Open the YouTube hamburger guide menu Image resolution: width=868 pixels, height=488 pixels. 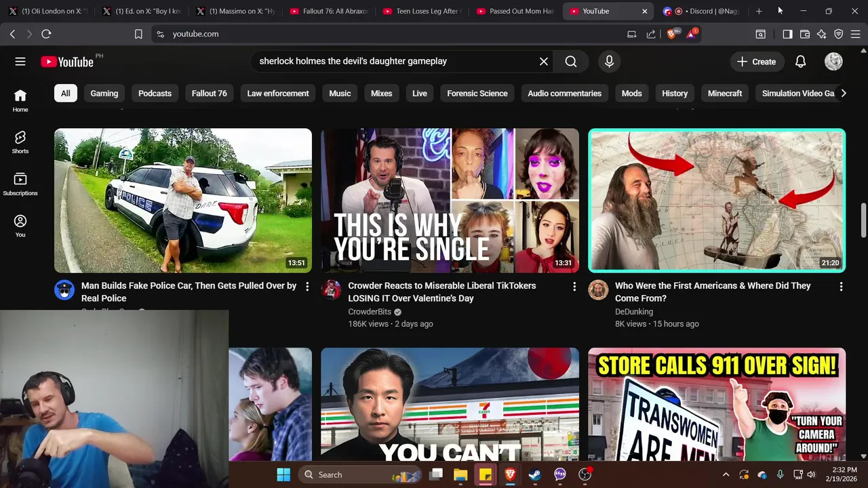20,62
